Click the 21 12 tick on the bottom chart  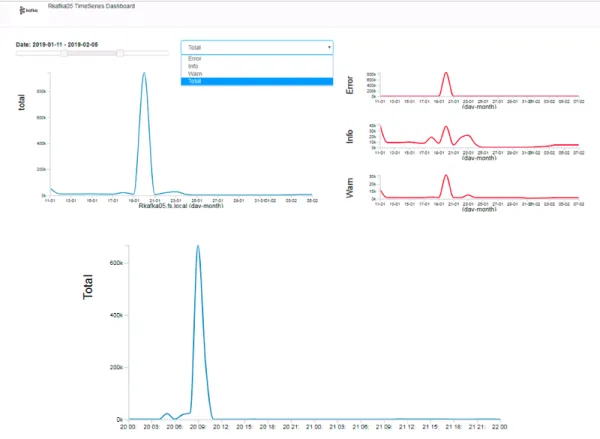[407, 427]
